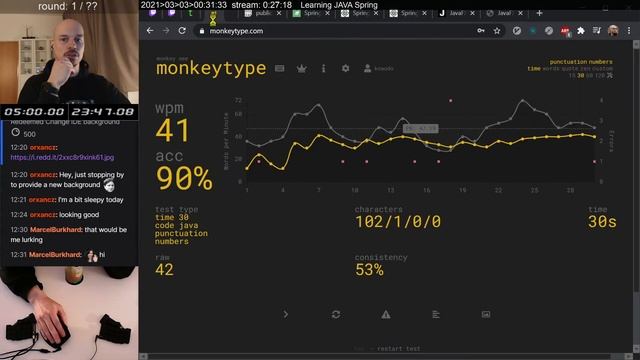Toggle word history list icon
640x360 pixels.
tap(436, 314)
